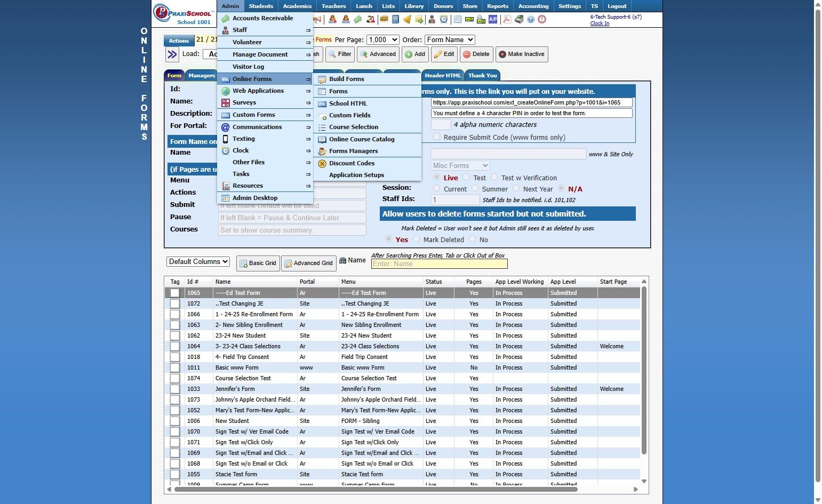Expand the Surveys submenu
The width and height of the screenshot is (822, 504).
265,102
